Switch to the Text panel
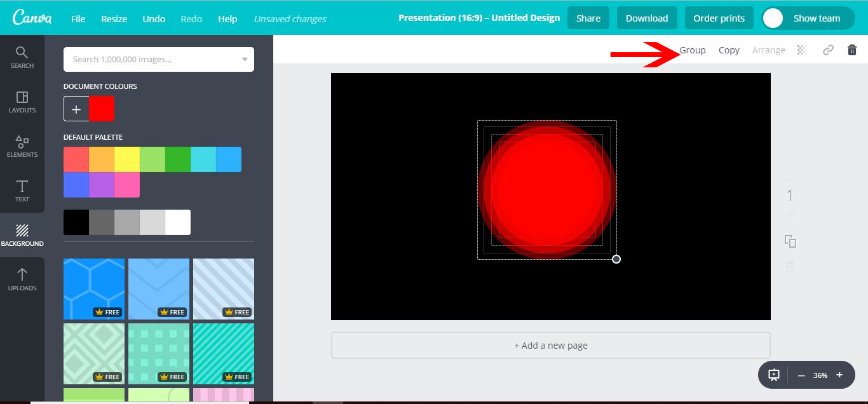Screen dimensions: 868x404 (22, 191)
